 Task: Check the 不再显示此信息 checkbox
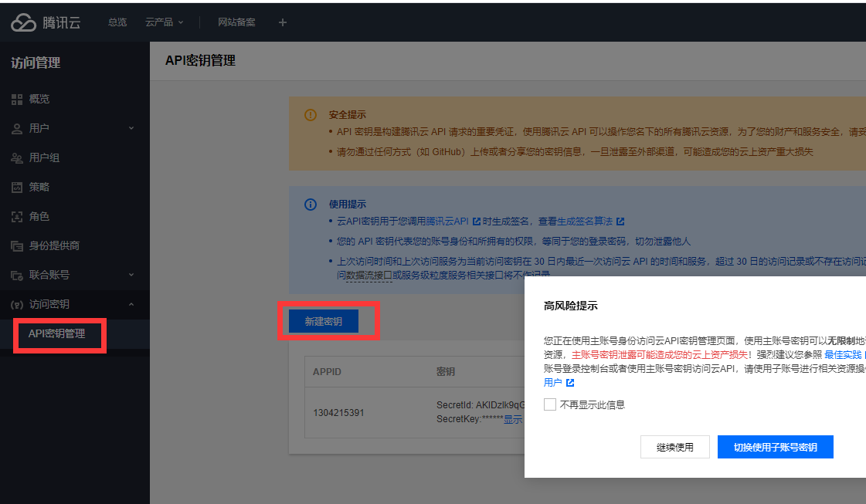click(549, 404)
